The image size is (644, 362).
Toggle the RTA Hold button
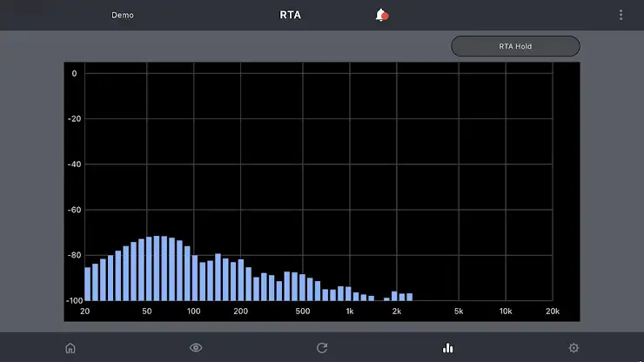click(x=515, y=46)
